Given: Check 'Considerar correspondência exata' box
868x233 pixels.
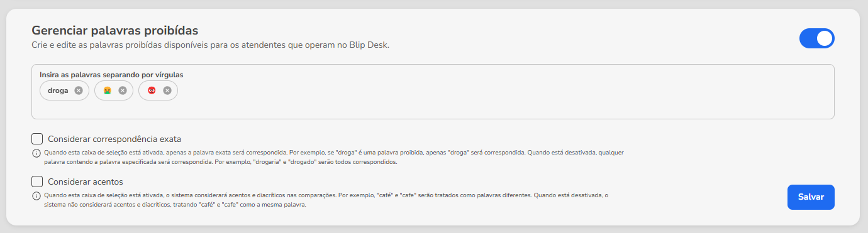Looking at the screenshot, I should click(x=37, y=139).
